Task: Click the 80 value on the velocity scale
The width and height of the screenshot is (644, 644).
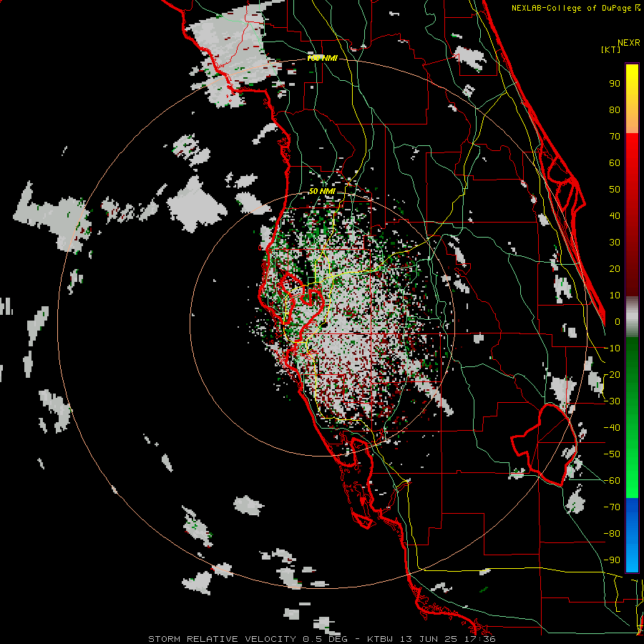Action: [615, 109]
